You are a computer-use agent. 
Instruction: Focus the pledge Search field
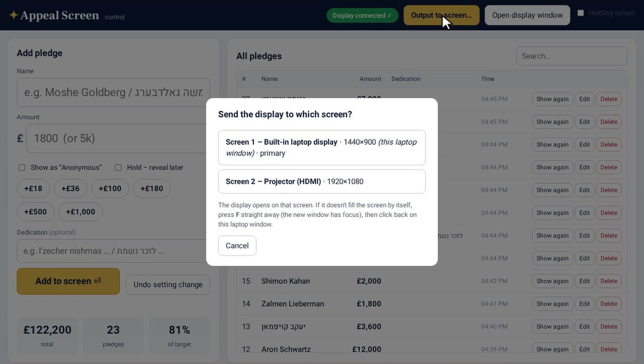(572, 56)
